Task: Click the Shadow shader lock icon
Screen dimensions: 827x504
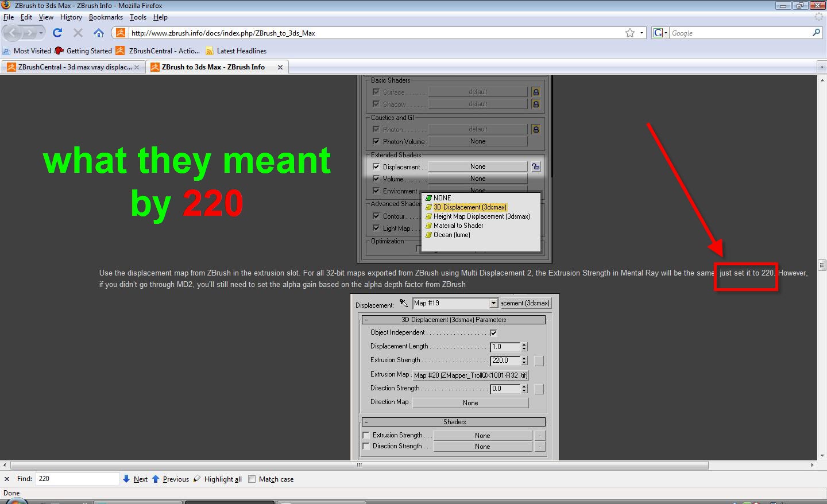Action: coord(536,104)
